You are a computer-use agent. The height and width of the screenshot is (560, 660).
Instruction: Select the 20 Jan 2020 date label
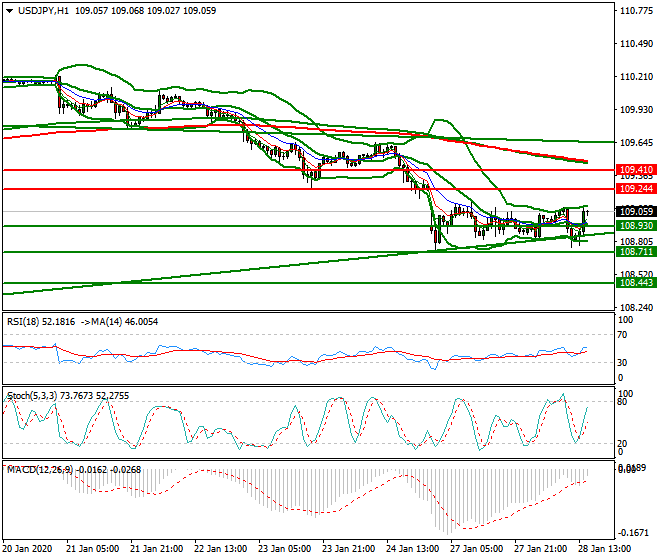pyautogui.click(x=27, y=549)
